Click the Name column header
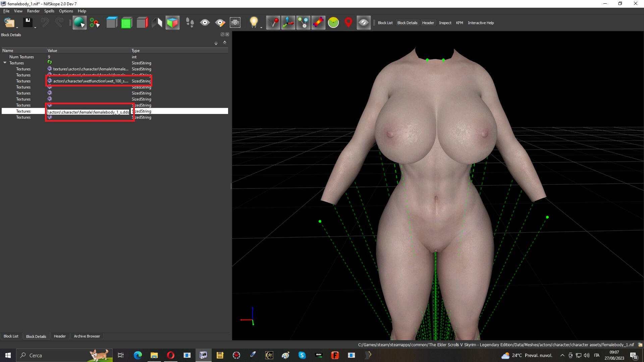Screen dimensions: 644x362 pos(24,51)
